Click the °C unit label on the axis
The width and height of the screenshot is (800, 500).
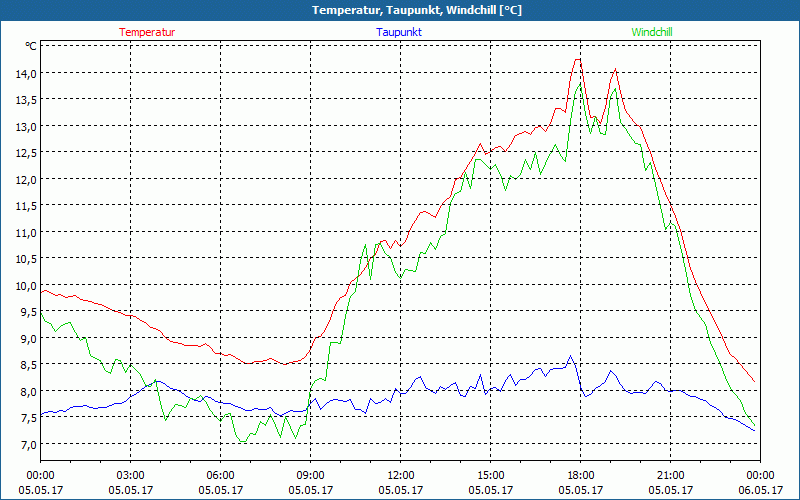[31, 46]
